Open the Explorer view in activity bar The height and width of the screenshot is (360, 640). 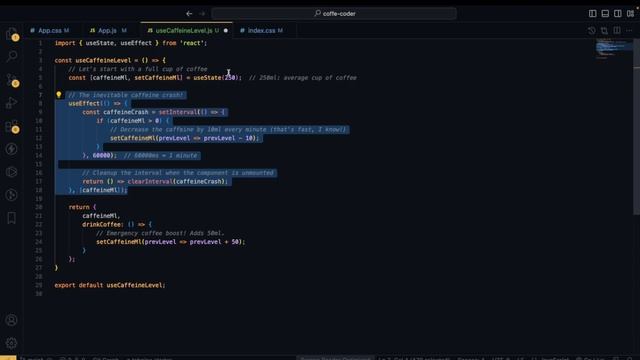[12, 33]
